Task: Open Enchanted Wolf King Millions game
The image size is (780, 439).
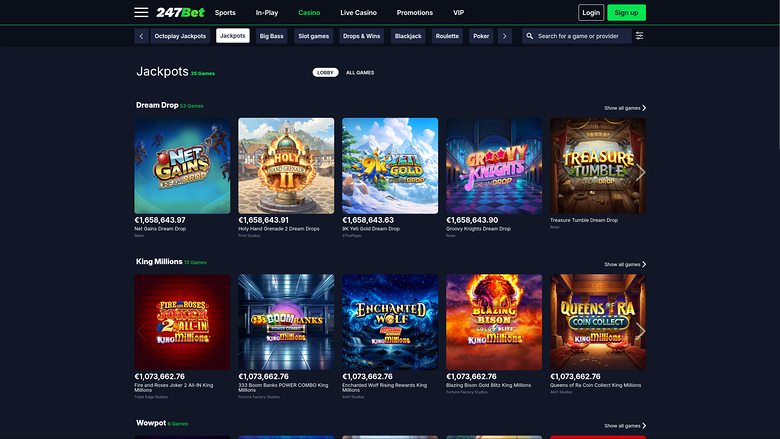Action: 390,322
